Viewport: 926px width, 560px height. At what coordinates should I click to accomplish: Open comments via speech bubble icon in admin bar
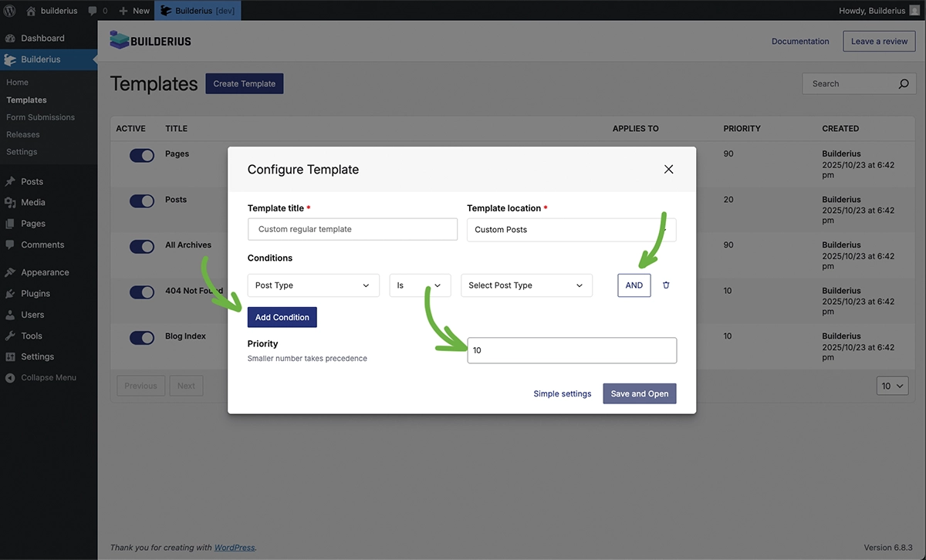pos(93,10)
